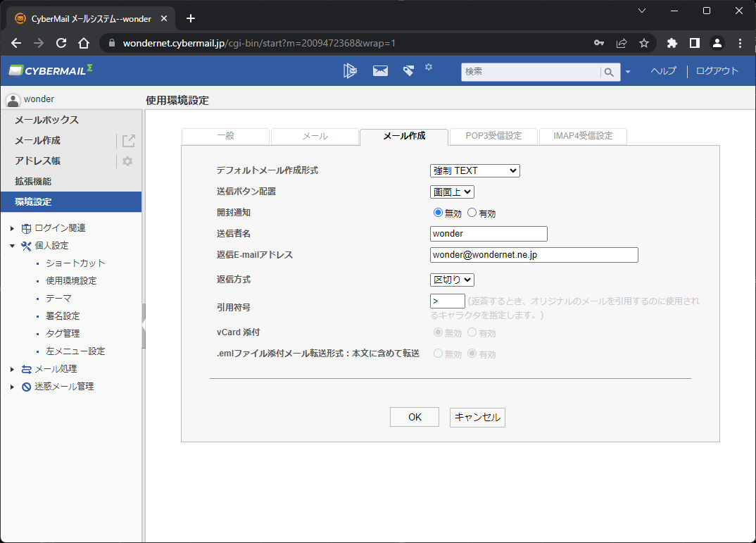The width and height of the screenshot is (756, 543).
Task: Select 無効 for .emlファイル添付メール転送形式
Action: (438, 354)
